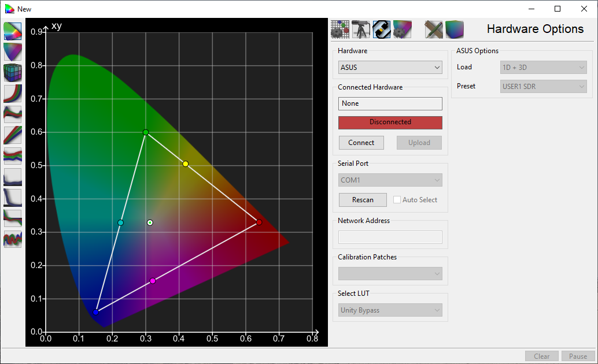598x364 pixels.
Task: Expand the Load dropdown showing 1D + 3D
Action: point(543,68)
